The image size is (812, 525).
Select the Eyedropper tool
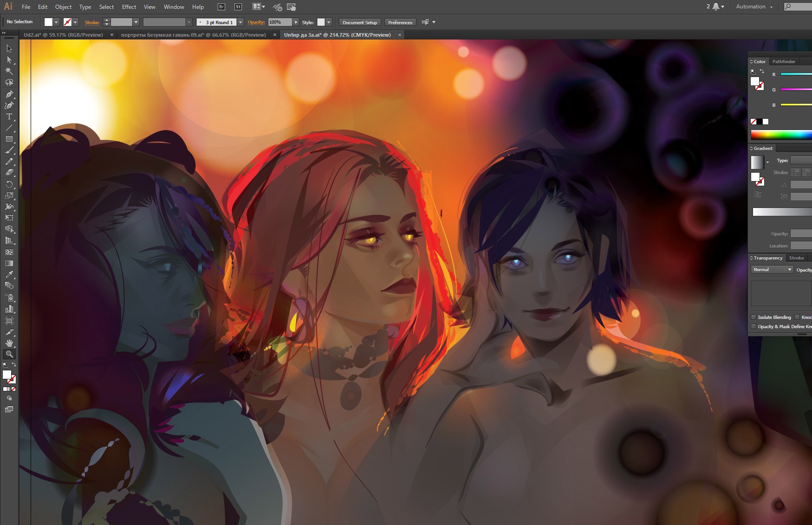click(9, 274)
